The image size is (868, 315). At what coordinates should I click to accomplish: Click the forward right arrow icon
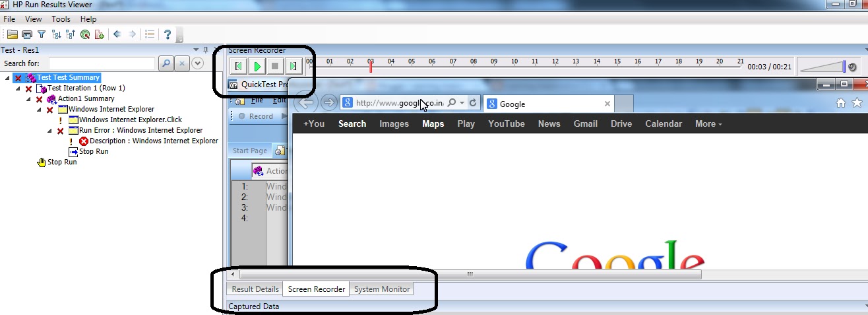pyautogui.click(x=133, y=34)
